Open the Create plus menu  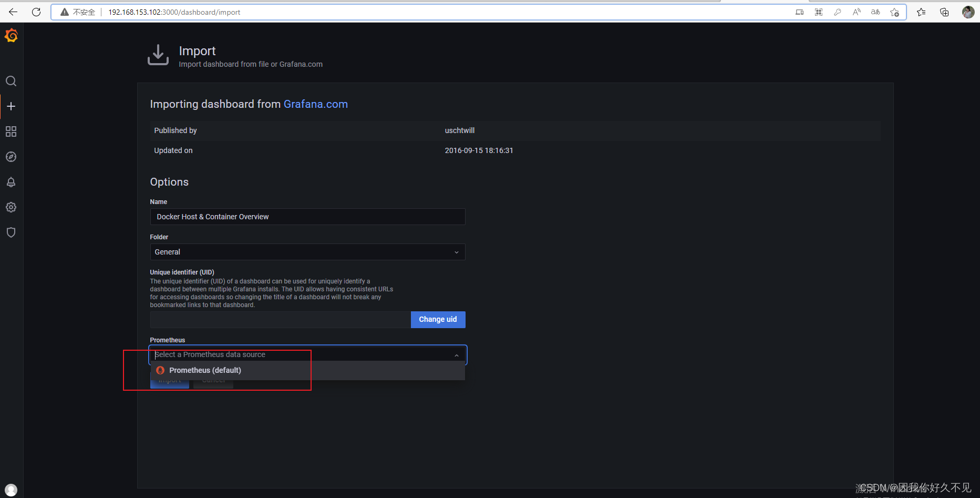(11, 106)
